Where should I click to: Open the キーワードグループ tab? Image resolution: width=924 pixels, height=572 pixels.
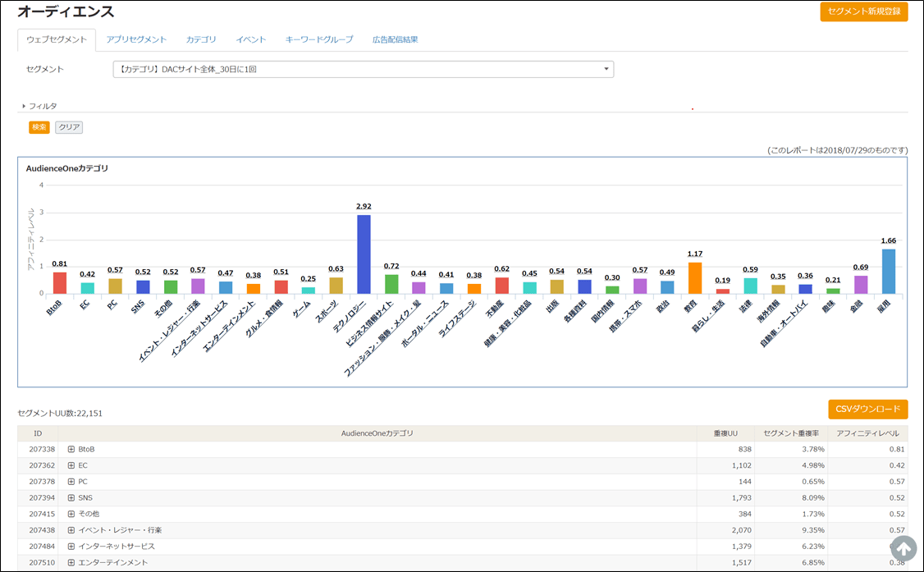click(x=319, y=39)
